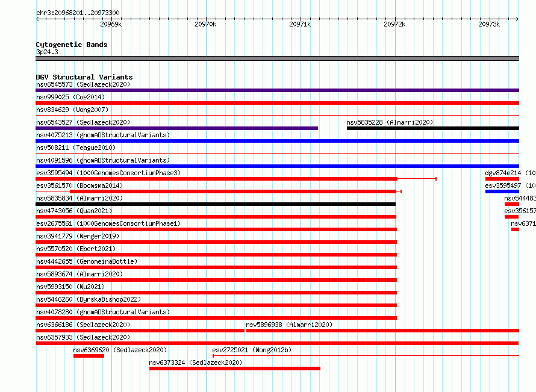Open nsv3941779 (Wenger2019) label
The width and height of the screenshot is (536, 392).
pos(78,236)
